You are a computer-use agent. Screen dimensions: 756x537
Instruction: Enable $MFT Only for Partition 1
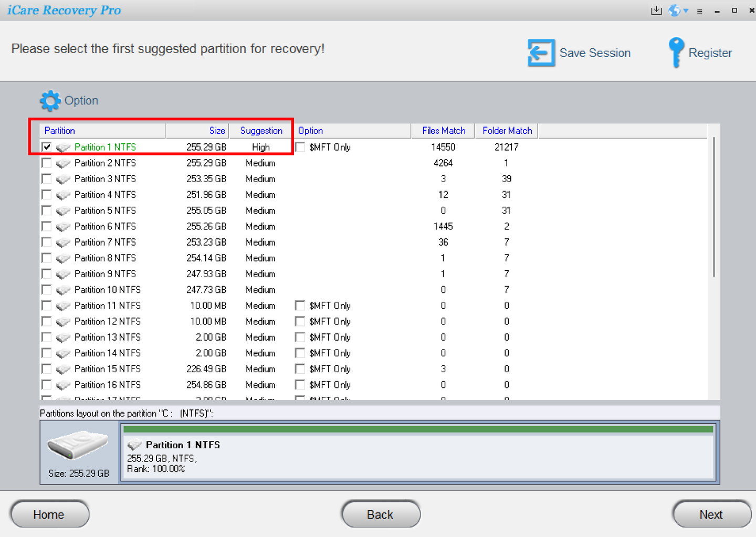[x=300, y=147]
